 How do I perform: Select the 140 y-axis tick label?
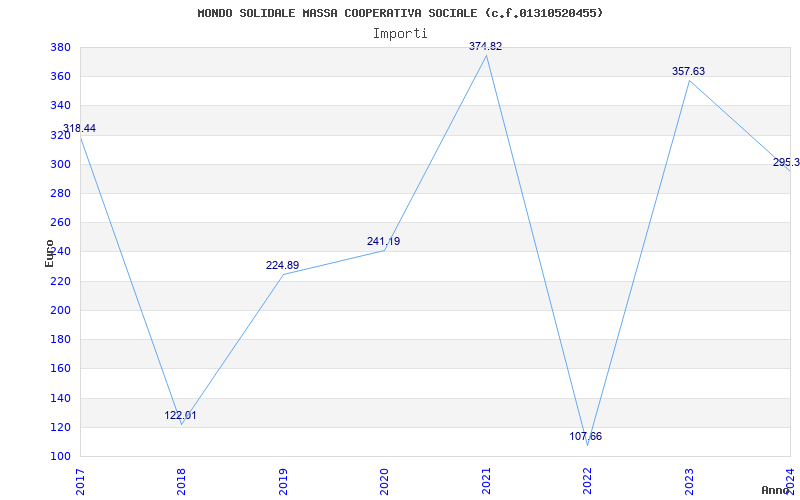coord(60,398)
